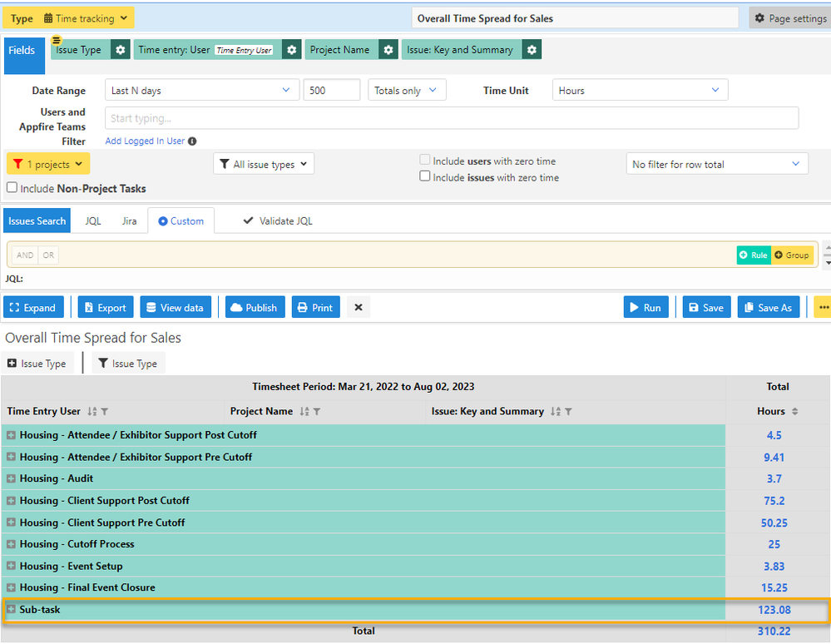
Task: Click the Expand button
Action: click(33, 307)
